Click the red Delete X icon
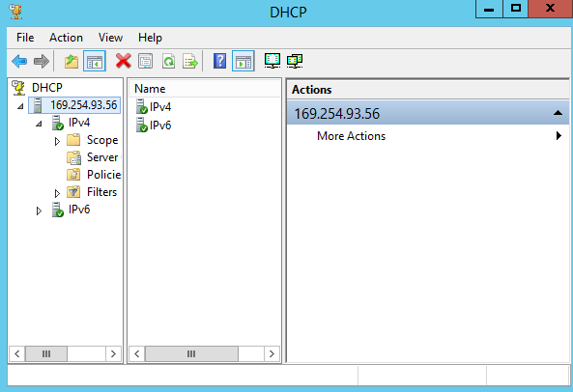Viewport: 573px width, 392px height. click(124, 61)
